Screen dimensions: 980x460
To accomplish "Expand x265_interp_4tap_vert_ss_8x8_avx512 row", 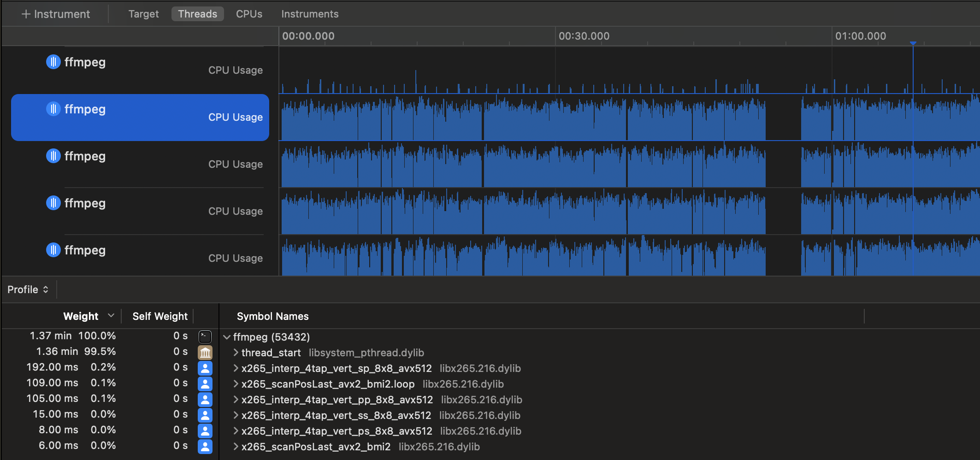I will pyautogui.click(x=236, y=415).
